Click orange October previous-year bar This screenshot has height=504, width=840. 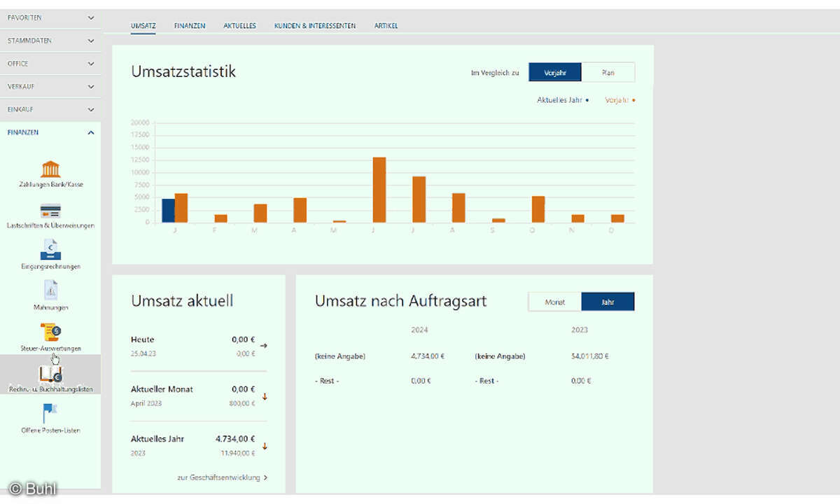point(538,209)
